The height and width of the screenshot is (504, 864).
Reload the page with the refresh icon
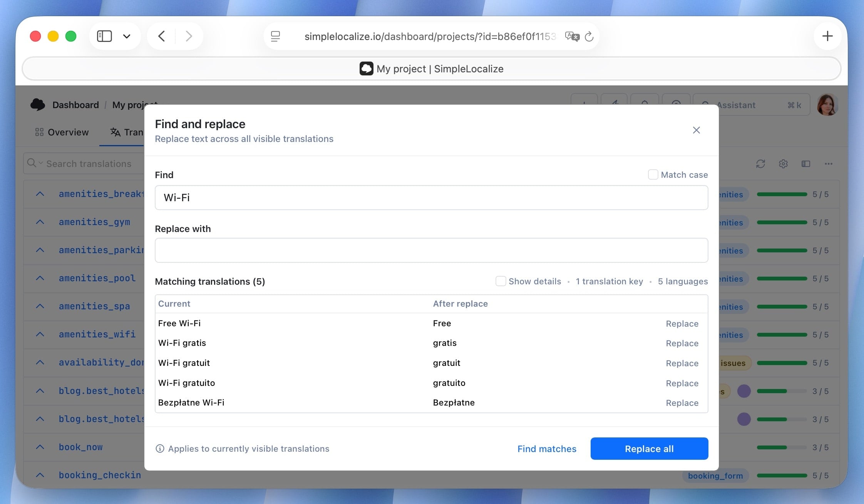click(589, 37)
